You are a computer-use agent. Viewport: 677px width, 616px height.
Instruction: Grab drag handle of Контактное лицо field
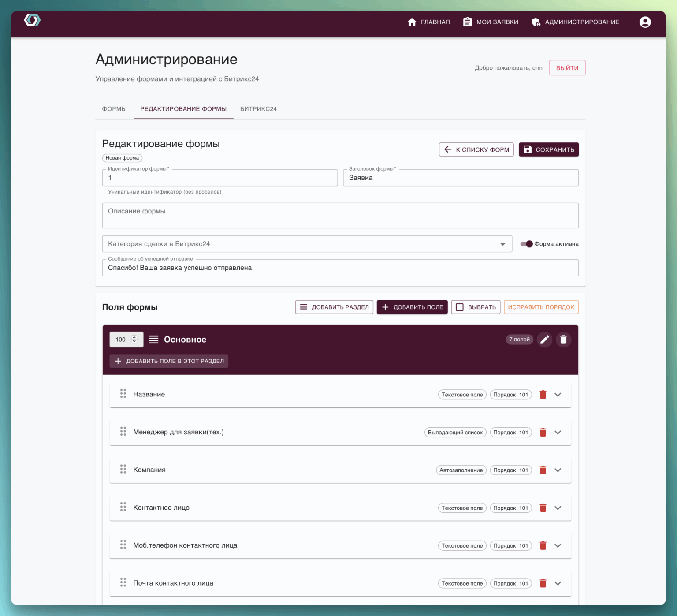pyautogui.click(x=123, y=507)
